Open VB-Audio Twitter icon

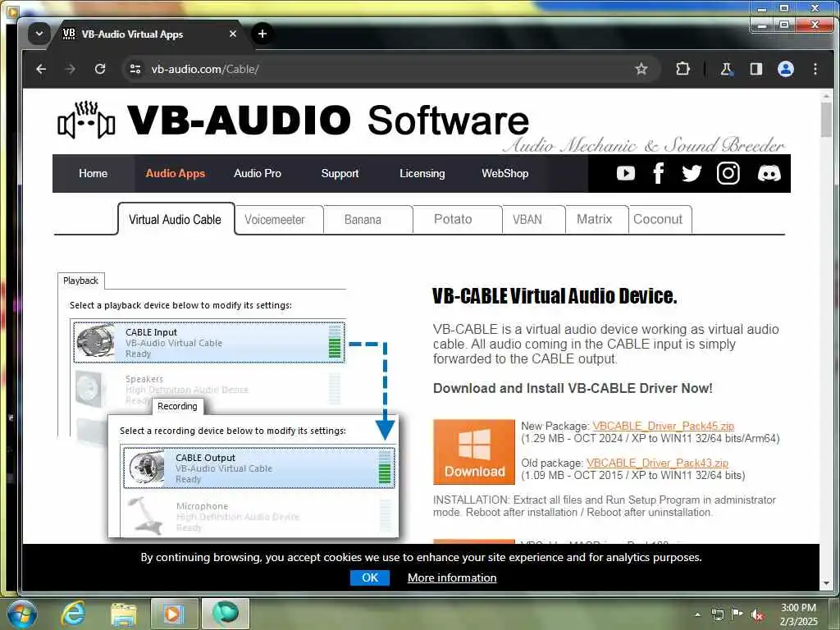click(x=692, y=173)
